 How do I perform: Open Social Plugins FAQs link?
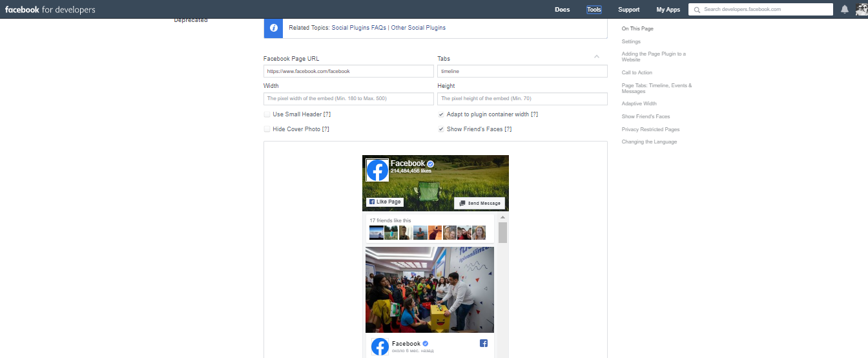pos(358,28)
